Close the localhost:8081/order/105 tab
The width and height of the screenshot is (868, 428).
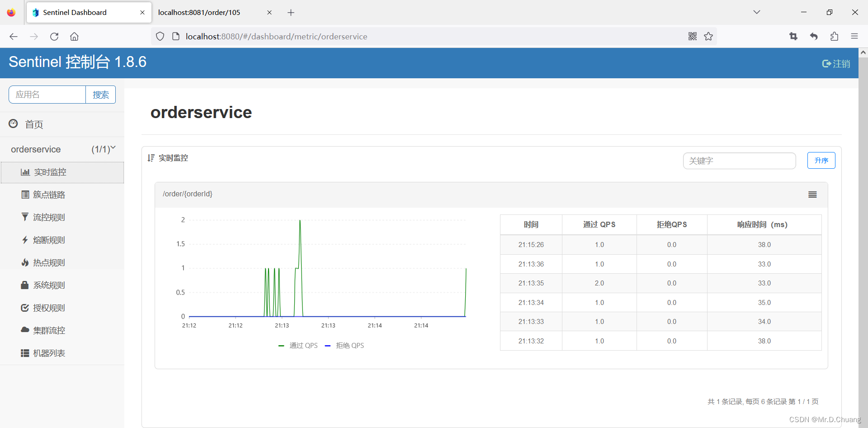pos(269,13)
